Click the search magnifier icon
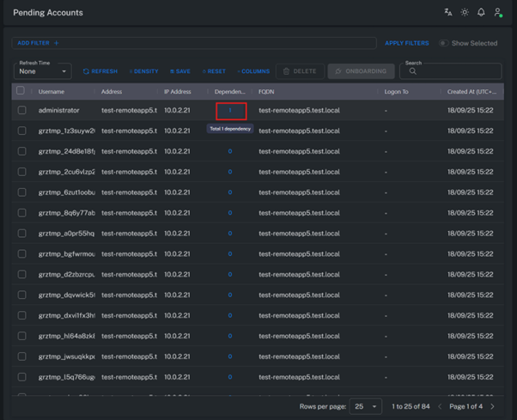The image size is (517, 420). (x=413, y=71)
